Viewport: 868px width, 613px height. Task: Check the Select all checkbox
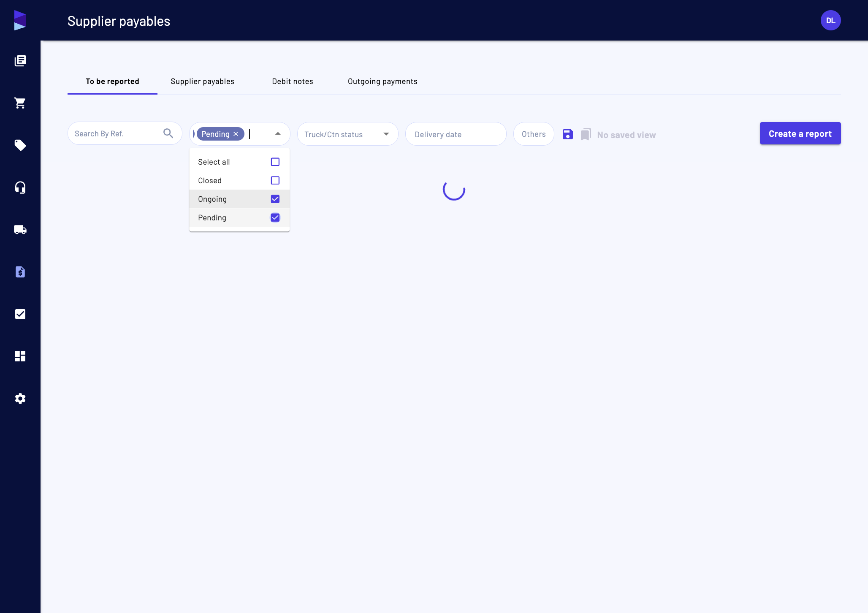275,162
